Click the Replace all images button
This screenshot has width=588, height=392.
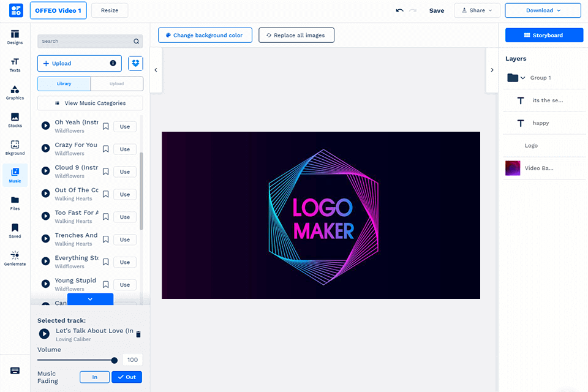296,35
